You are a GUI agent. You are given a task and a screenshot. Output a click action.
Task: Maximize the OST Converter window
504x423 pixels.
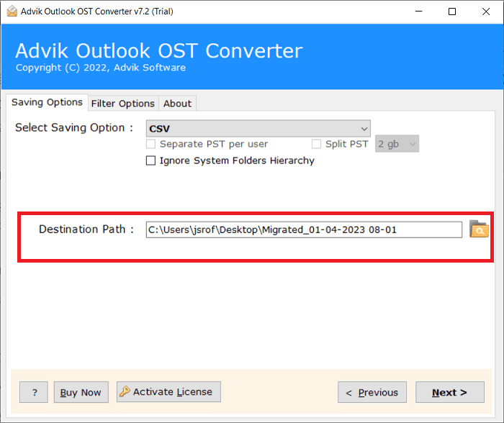click(452, 12)
